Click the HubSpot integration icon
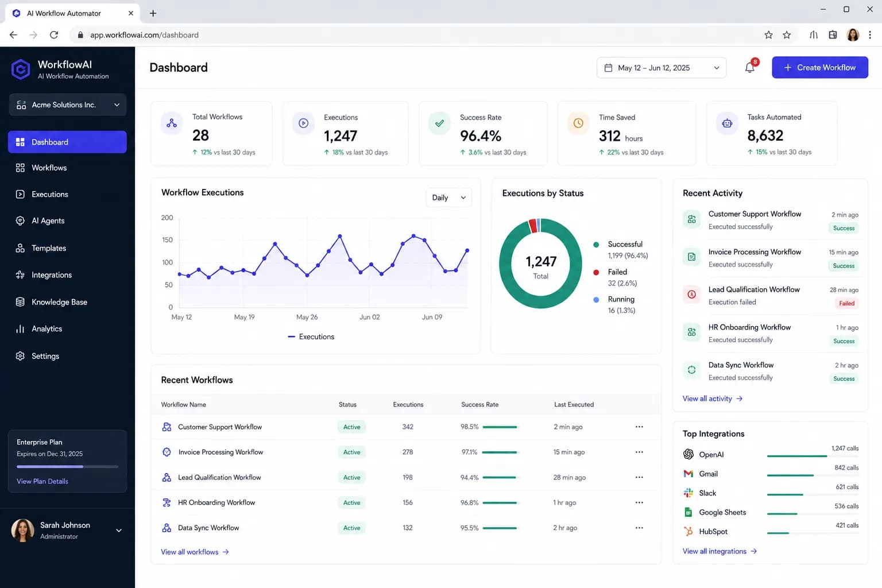The width and height of the screenshot is (882, 588). point(688,531)
